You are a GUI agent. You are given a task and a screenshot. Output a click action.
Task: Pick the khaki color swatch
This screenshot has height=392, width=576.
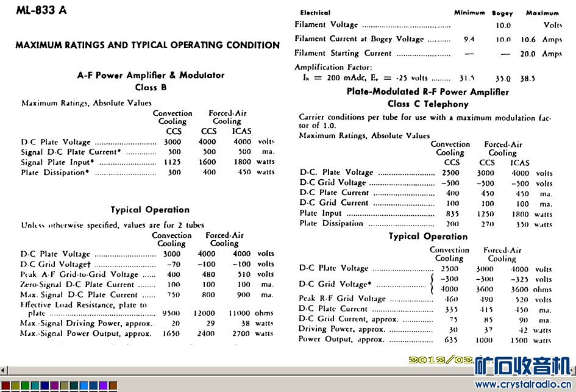point(64,386)
